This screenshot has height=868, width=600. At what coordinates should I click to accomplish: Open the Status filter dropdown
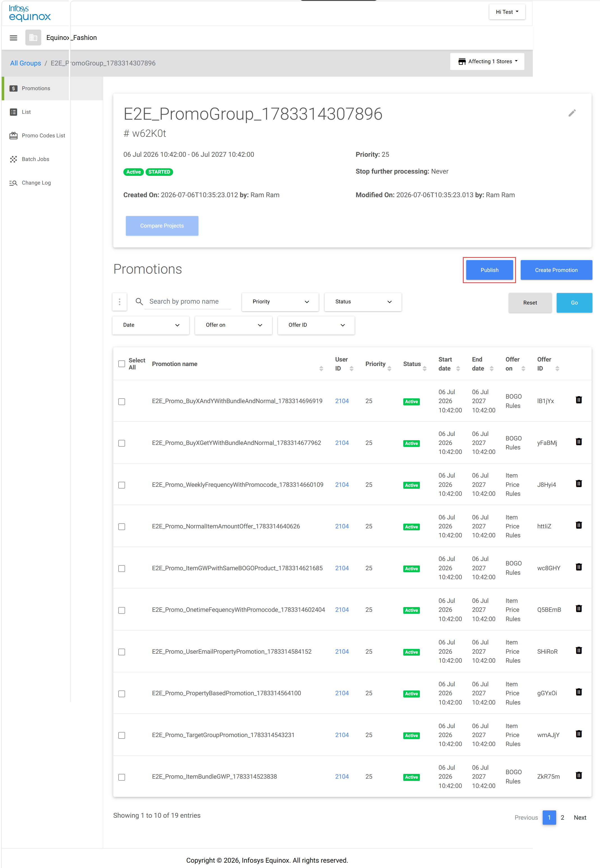tap(363, 302)
